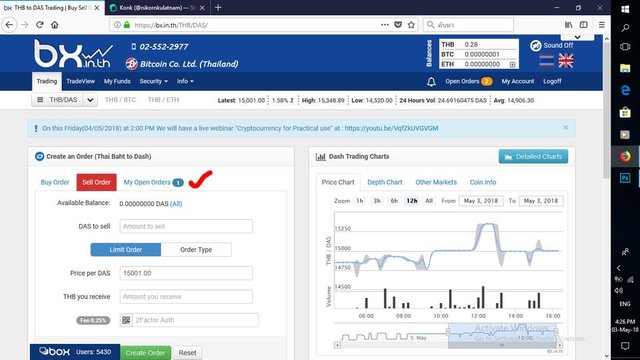Open TradeView from navigation
640x360 pixels.
(80, 81)
